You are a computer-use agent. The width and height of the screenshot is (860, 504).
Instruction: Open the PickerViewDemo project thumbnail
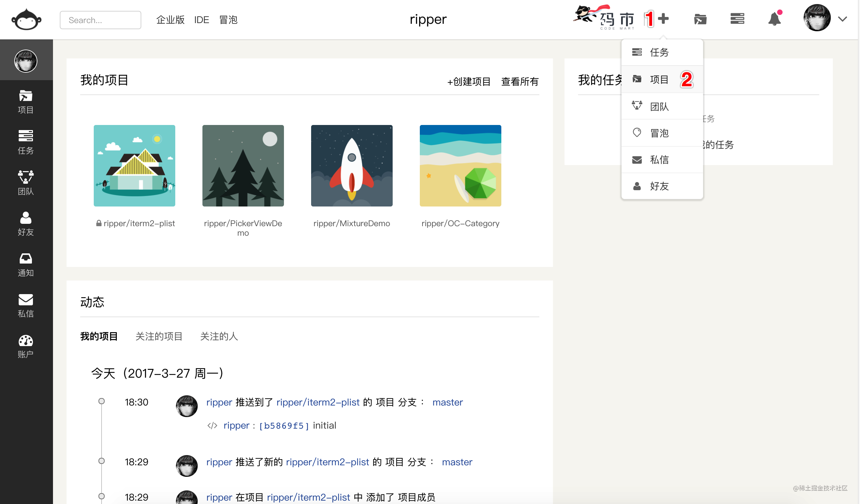point(243,165)
